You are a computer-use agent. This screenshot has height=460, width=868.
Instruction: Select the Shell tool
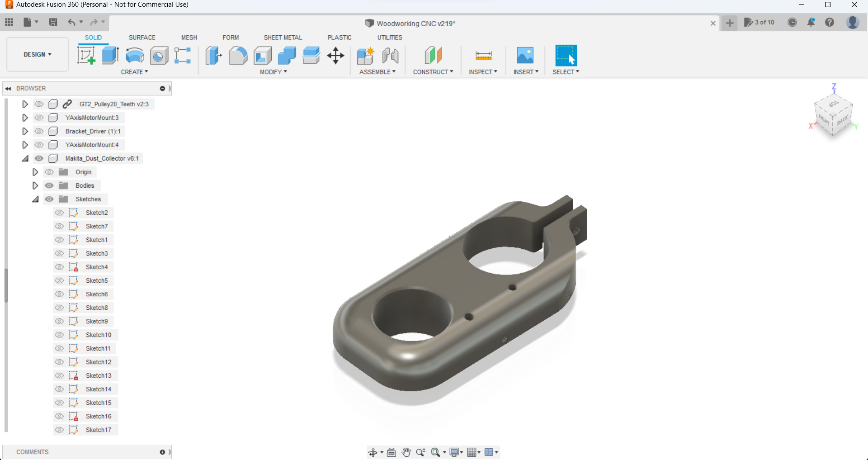coord(263,56)
